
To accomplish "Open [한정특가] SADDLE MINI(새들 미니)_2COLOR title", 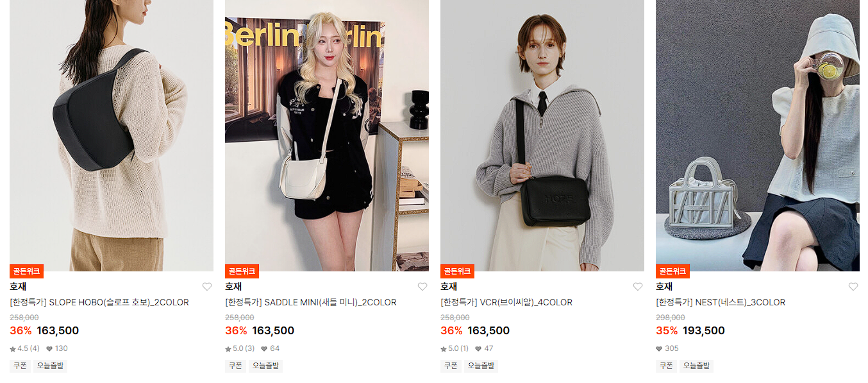I will pyautogui.click(x=311, y=302).
